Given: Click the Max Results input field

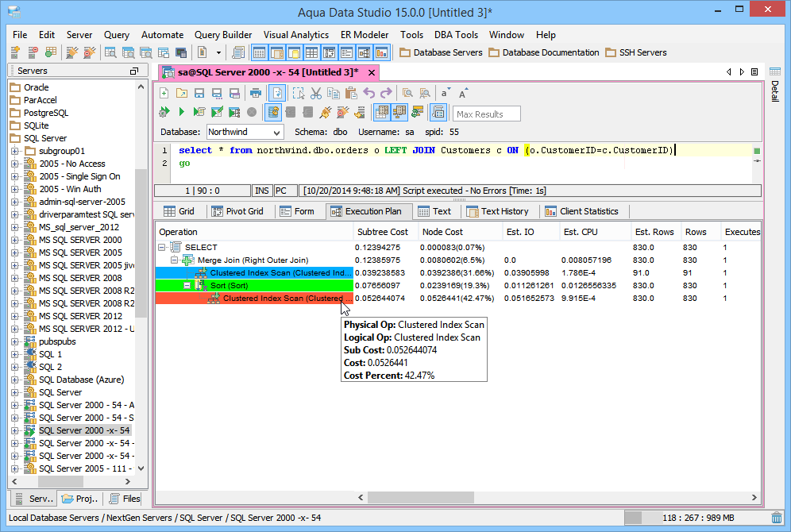Looking at the screenshot, I should pos(486,114).
